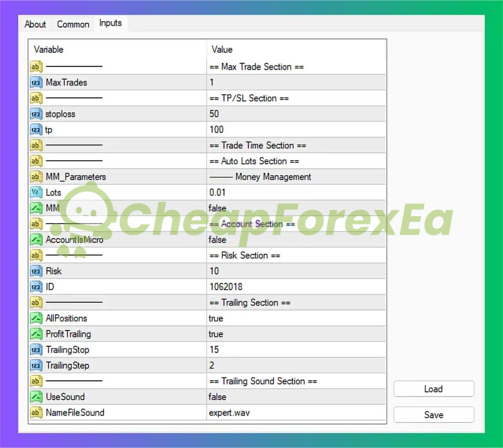
Task: Click the integer icon beside tp
Action: pos(36,130)
